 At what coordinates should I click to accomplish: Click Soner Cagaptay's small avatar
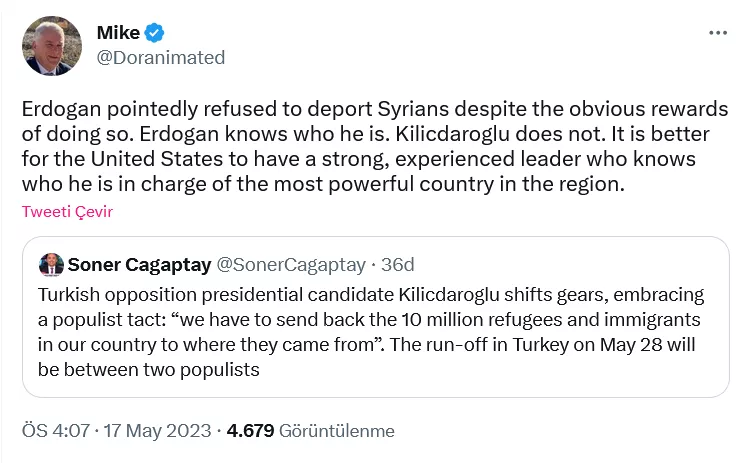[x=52, y=265]
